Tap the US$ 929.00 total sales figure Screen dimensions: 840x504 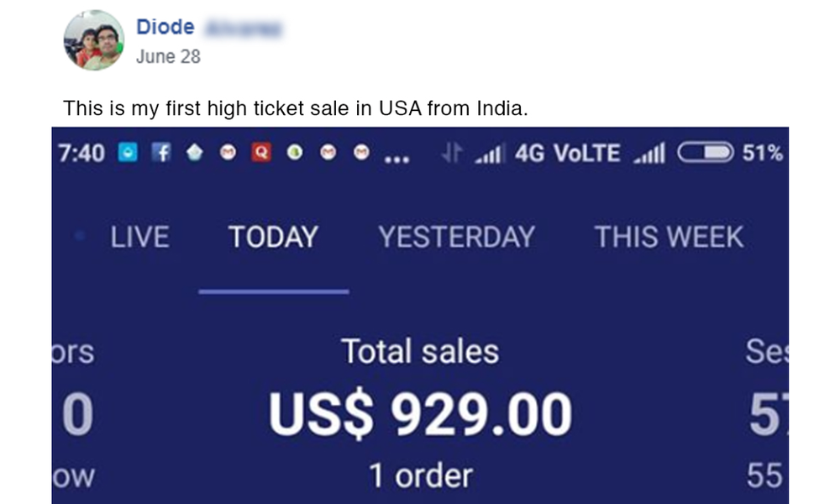[420, 413]
